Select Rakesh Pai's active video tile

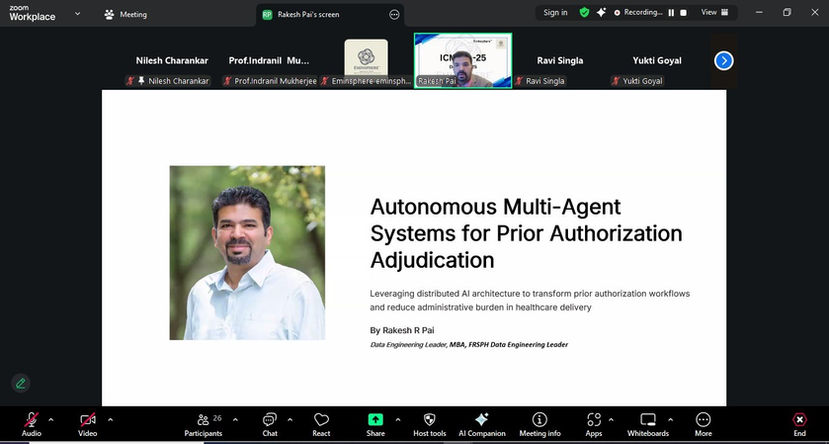pyautogui.click(x=463, y=61)
